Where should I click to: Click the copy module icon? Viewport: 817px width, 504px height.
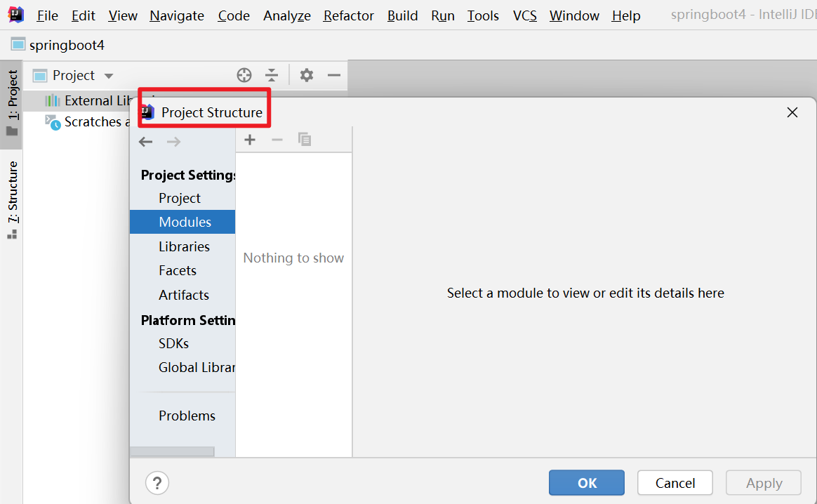pyautogui.click(x=305, y=140)
